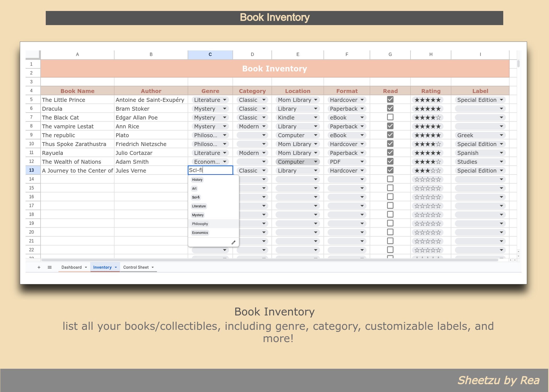The height and width of the screenshot is (392, 549).
Task: Choose Economics in the genre options list
Action: (x=200, y=233)
